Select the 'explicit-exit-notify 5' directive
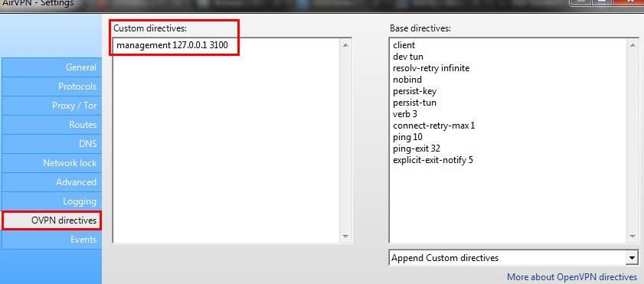 coord(433,160)
